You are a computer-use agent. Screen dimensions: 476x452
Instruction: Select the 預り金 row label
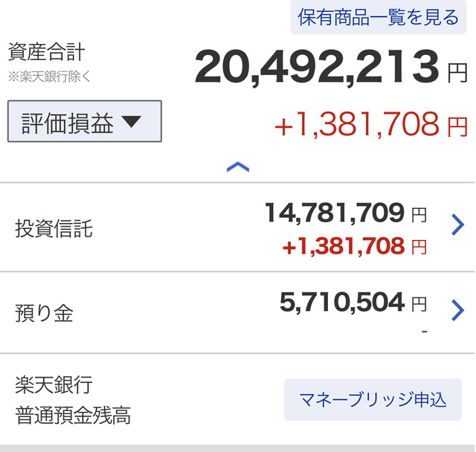click(x=44, y=313)
